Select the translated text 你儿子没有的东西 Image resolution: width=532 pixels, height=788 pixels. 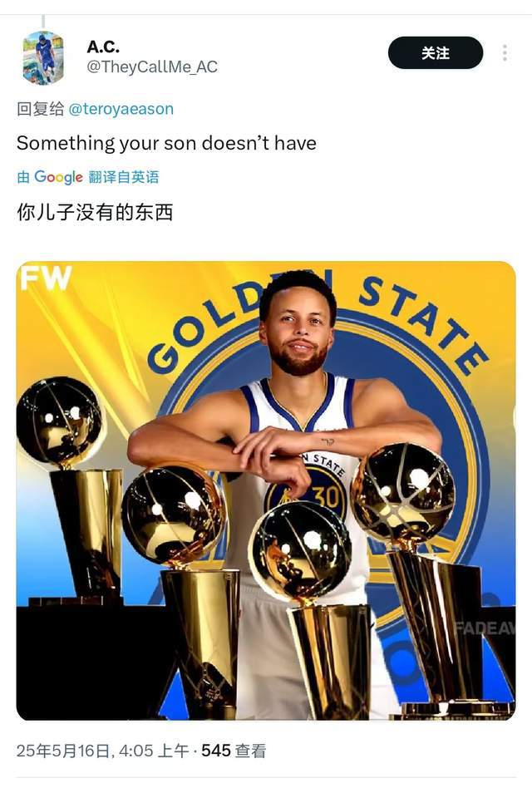point(95,212)
